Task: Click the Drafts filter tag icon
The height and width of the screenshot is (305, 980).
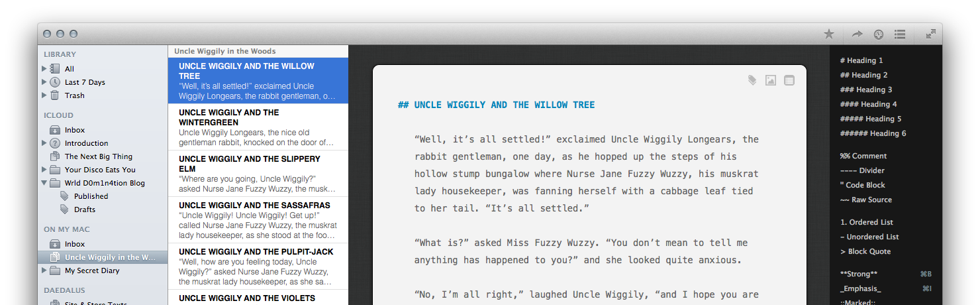Action: [64, 210]
